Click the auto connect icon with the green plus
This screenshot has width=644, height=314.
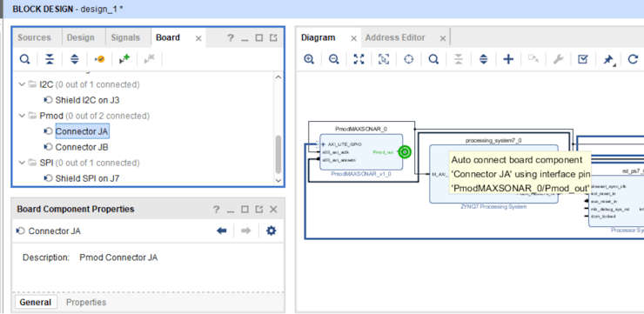(124, 59)
